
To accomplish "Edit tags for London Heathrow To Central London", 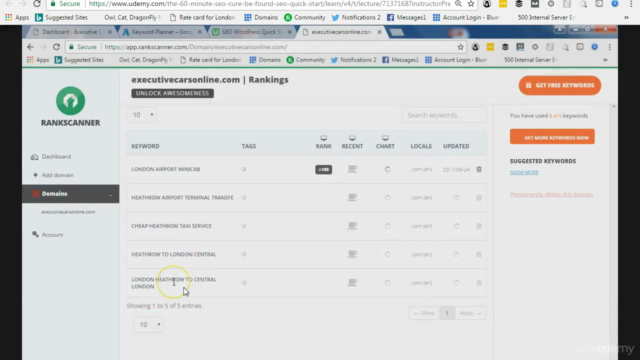I will point(244,283).
